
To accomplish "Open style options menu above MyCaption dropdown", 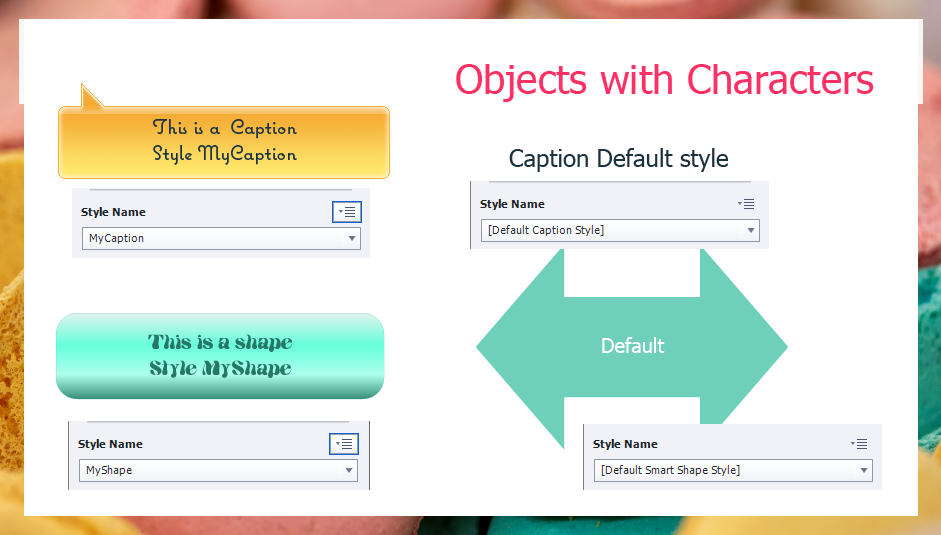I will [346, 212].
